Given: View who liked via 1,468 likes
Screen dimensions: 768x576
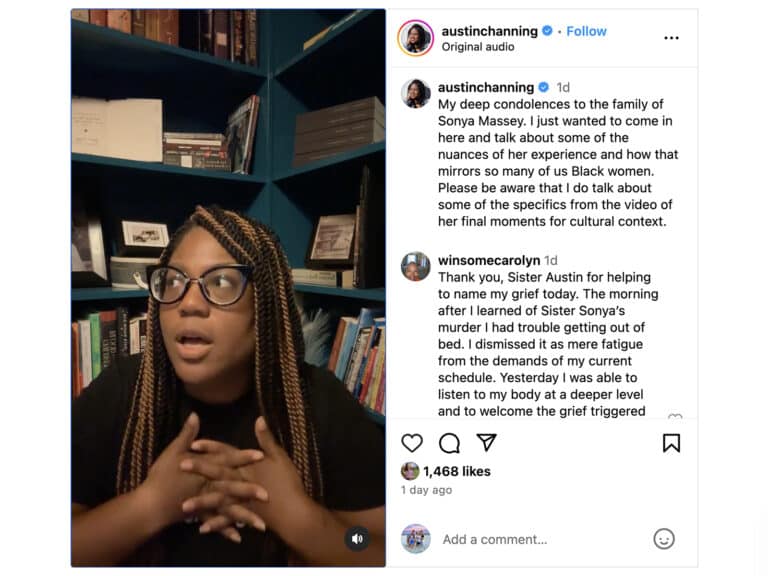Looking at the screenshot, I should pos(456,471).
